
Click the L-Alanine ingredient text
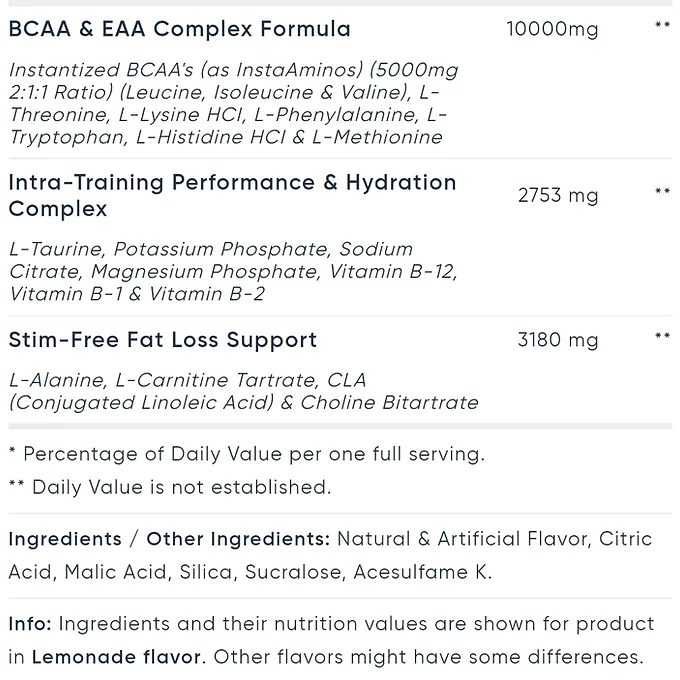click(56, 380)
